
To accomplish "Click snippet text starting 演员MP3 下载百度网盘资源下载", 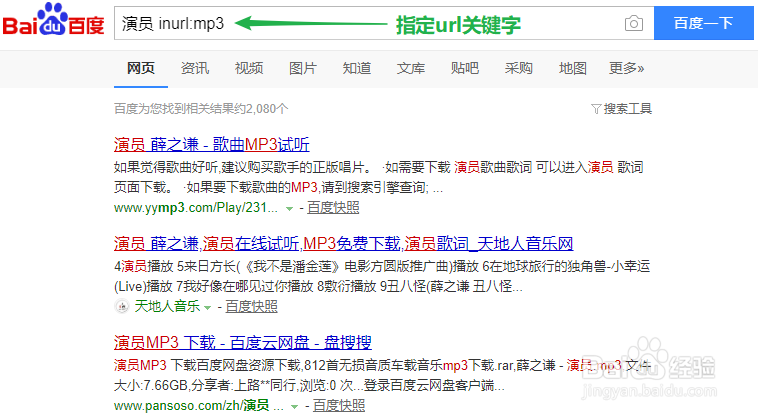I will [x=382, y=375].
